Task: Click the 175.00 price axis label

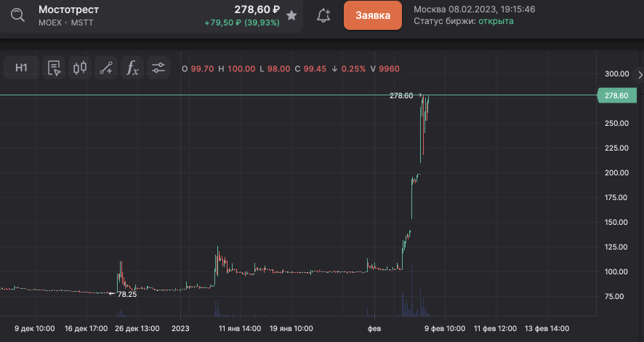Action: pyautogui.click(x=616, y=197)
